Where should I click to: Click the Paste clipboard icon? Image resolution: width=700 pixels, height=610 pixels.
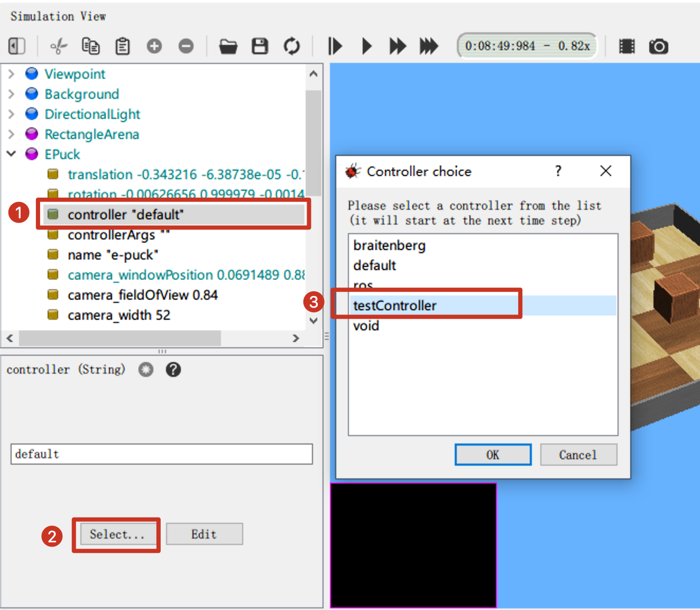click(123, 47)
